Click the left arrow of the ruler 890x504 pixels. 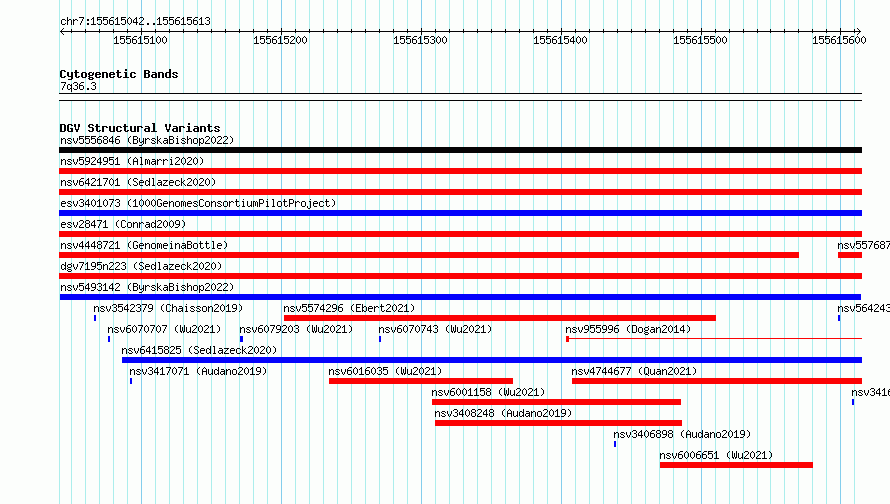tap(62, 32)
